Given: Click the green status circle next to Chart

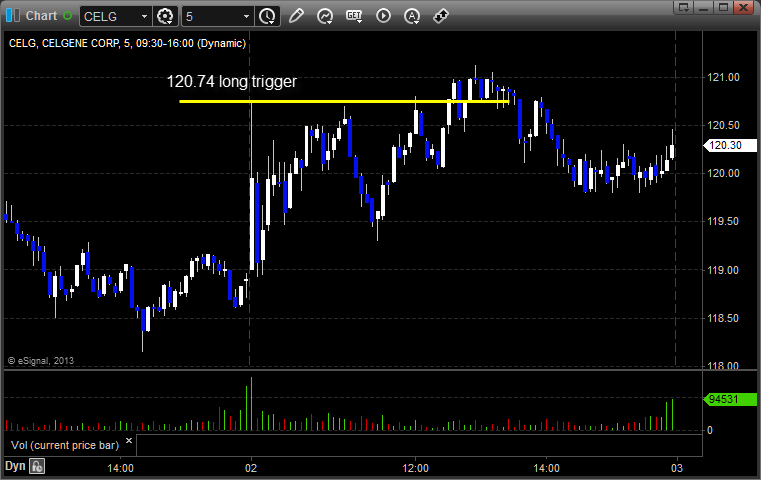Looking at the screenshot, I should (x=67, y=16).
